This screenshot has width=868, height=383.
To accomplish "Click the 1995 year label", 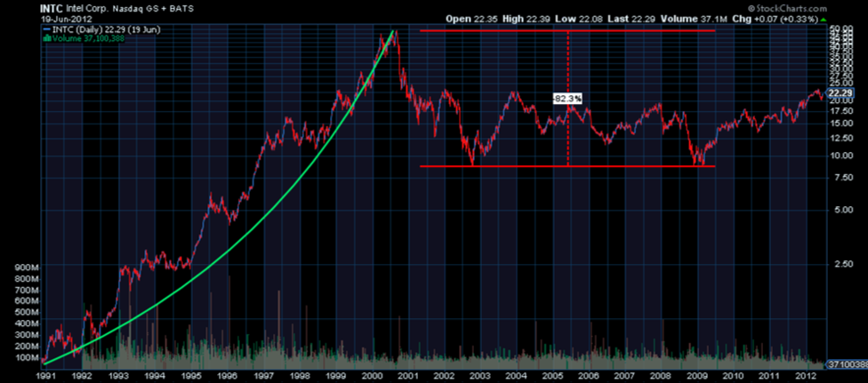I will [191, 376].
